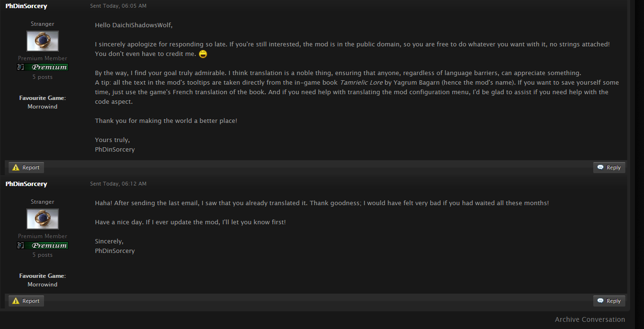Open PhDinSorcery profile from second message header
This screenshot has height=329, width=644.
point(26,184)
